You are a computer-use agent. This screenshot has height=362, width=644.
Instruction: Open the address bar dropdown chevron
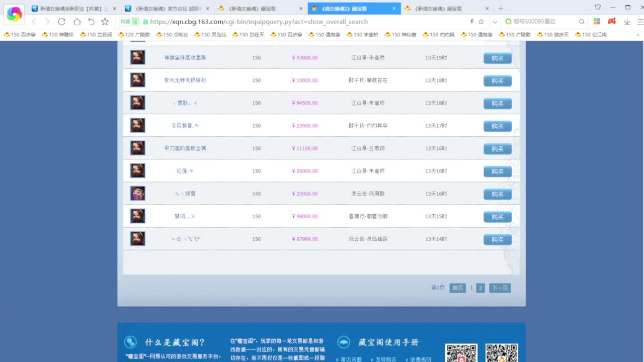(494, 22)
